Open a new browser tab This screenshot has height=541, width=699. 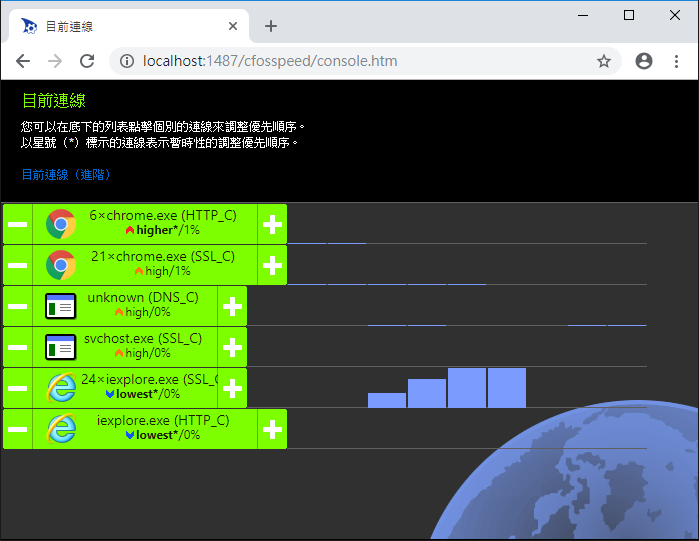[x=271, y=26]
